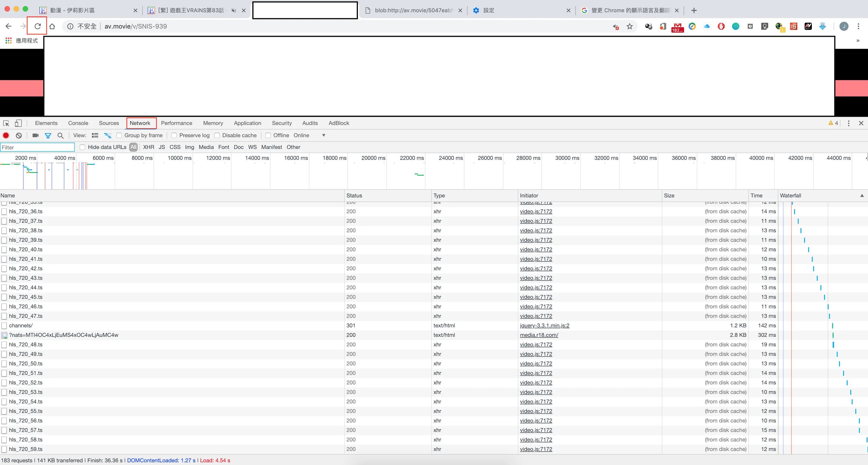Click the DevTools record network log button
Image resolution: width=868 pixels, height=465 pixels.
pos(6,135)
